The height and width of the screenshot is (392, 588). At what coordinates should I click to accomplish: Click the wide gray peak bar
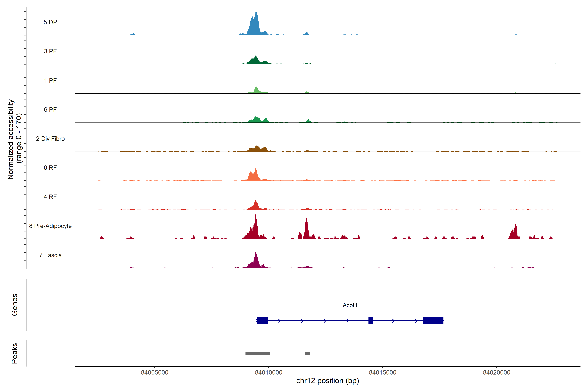[258, 353]
